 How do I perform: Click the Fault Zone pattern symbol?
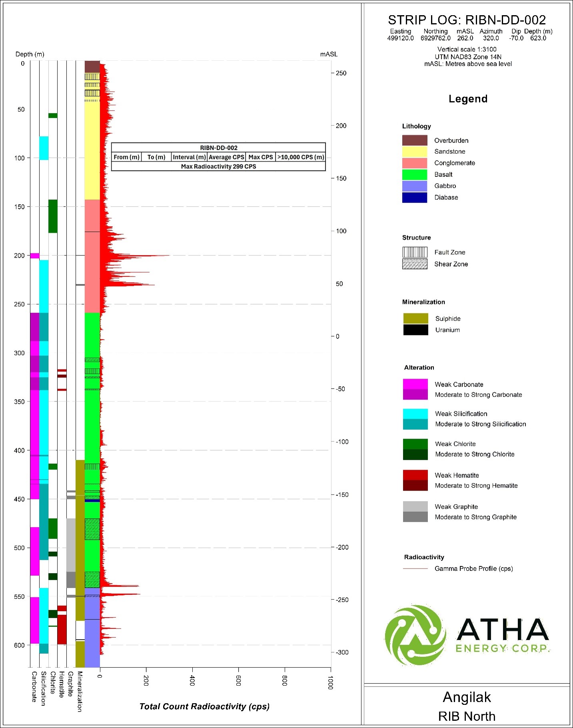click(415, 252)
